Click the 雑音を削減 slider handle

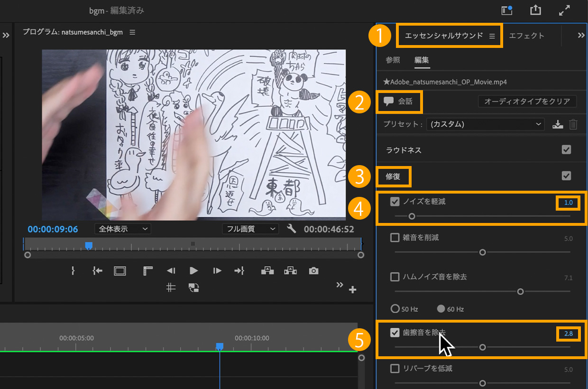coord(483,252)
